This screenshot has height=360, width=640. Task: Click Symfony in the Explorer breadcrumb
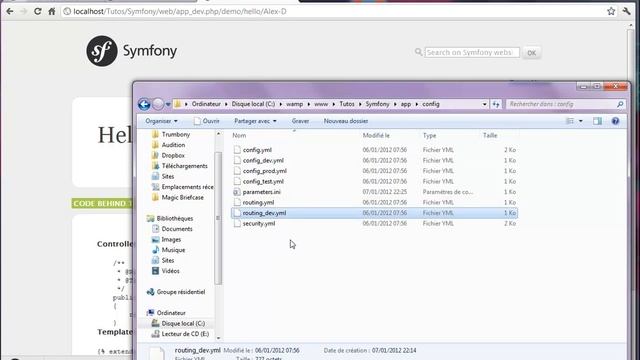click(x=377, y=104)
